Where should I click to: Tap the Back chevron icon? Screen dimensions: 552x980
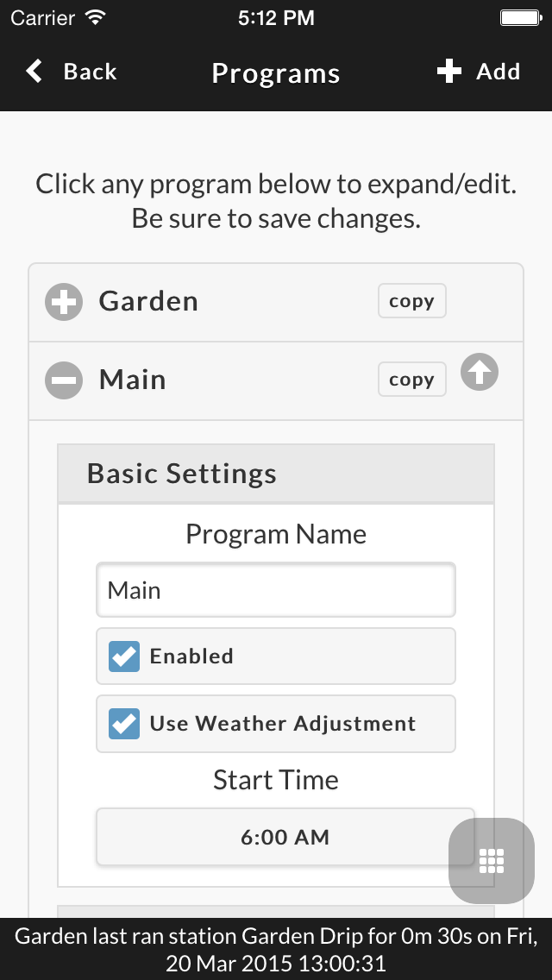click(34, 72)
